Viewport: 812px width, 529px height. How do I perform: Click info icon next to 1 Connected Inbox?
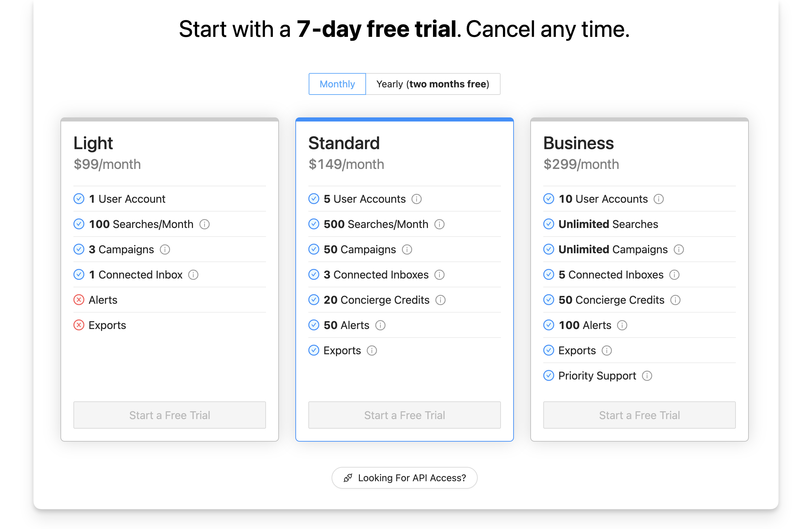pos(193,275)
